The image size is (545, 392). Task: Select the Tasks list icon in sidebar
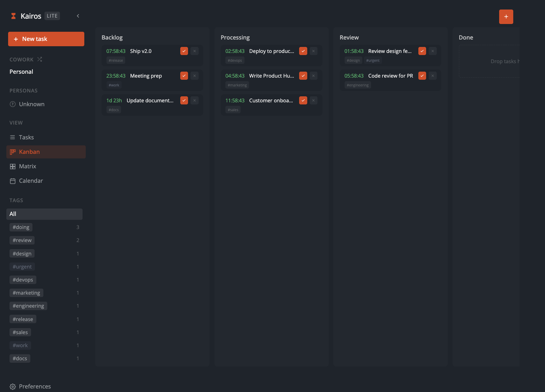pos(13,137)
